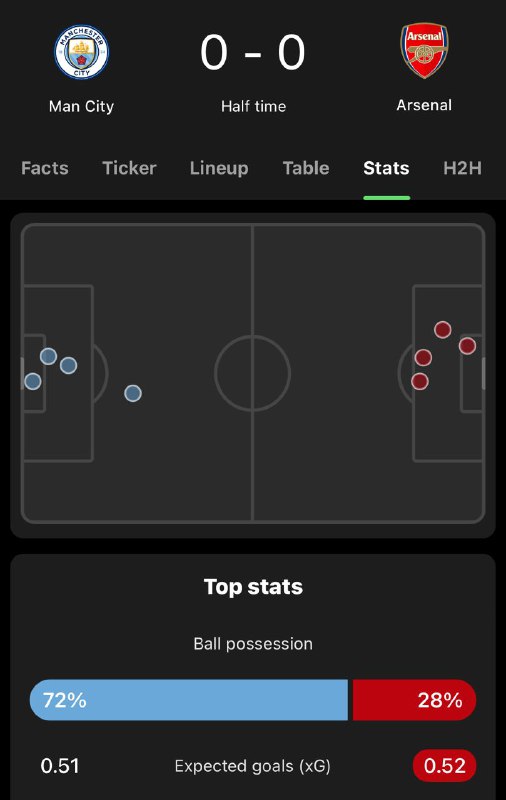Tap the Arsenal crest
506x800 pixels.
[x=424, y=50]
